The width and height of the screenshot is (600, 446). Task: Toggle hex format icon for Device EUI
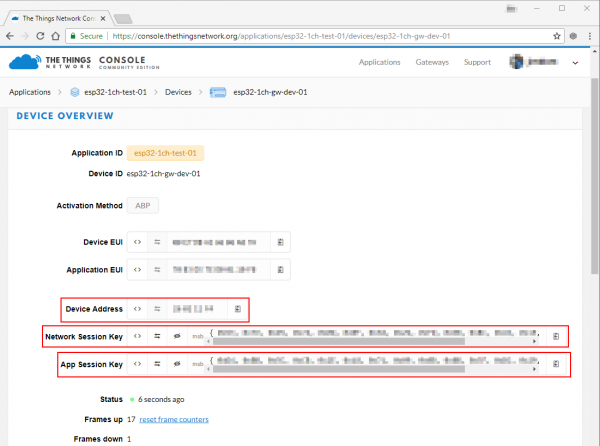pyautogui.click(x=137, y=242)
